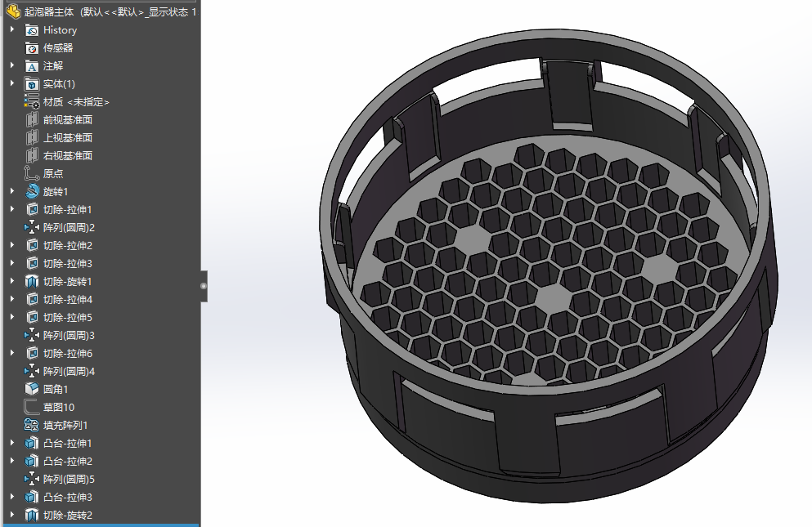The width and height of the screenshot is (812, 527).
Task: Click the 阵列(圆周)2 circular pattern icon
Action: pos(32,228)
